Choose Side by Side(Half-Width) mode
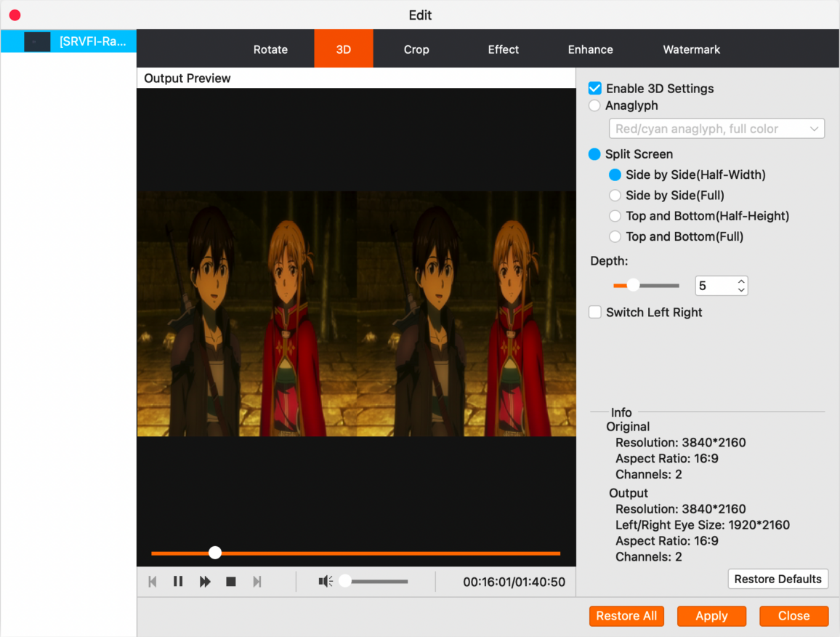The height and width of the screenshot is (637, 840). 615,175
